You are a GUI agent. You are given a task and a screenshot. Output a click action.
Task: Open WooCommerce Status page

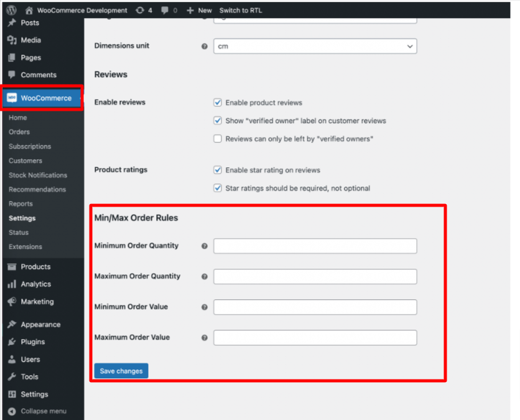click(x=19, y=233)
